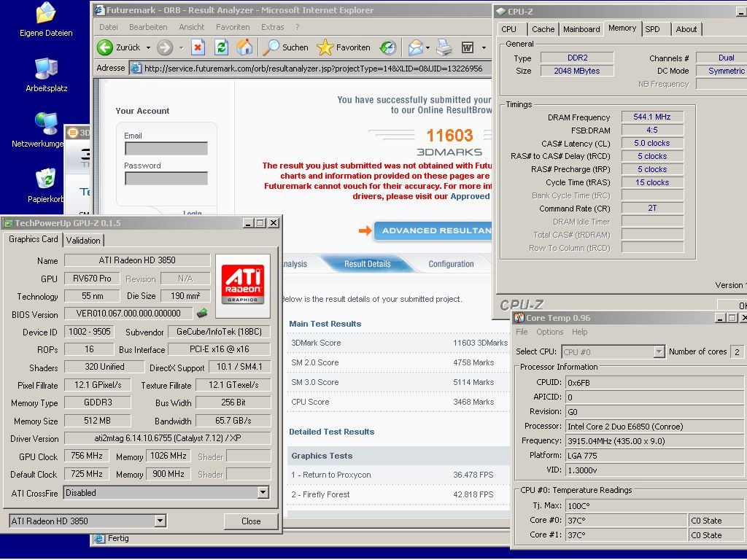Open Eigene Dateien desktop icon
Screen dimensions: 747x560
click(46, 20)
